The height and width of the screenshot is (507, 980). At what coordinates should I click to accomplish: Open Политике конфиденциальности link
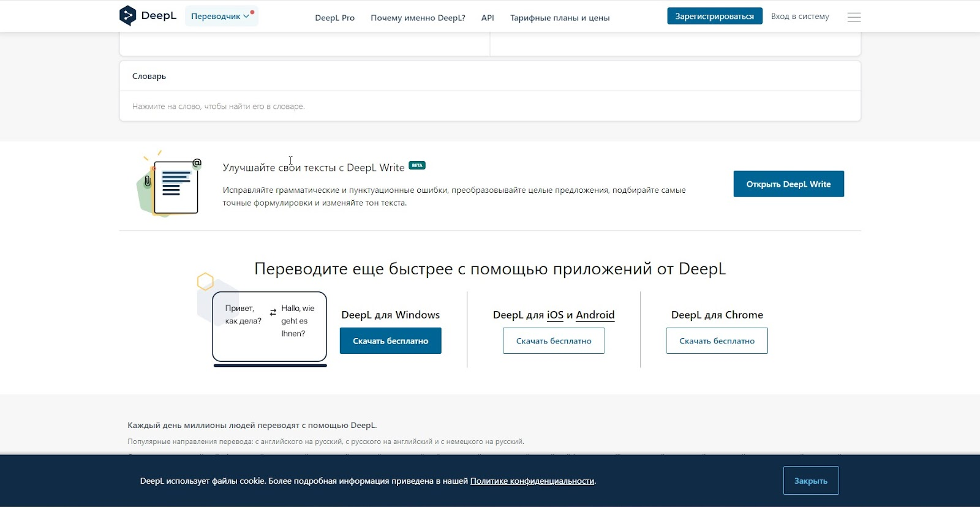click(532, 481)
